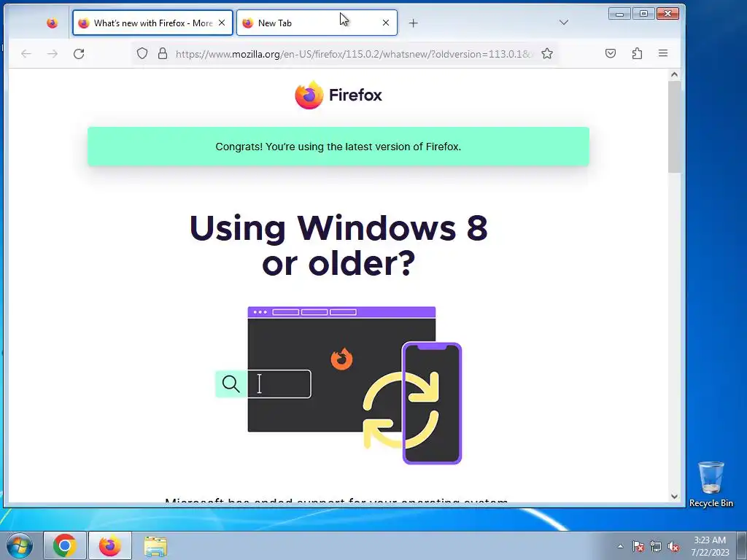The width and height of the screenshot is (747, 560).
Task: Click the Firefox logo on the page
Action: [x=338, y=96]
